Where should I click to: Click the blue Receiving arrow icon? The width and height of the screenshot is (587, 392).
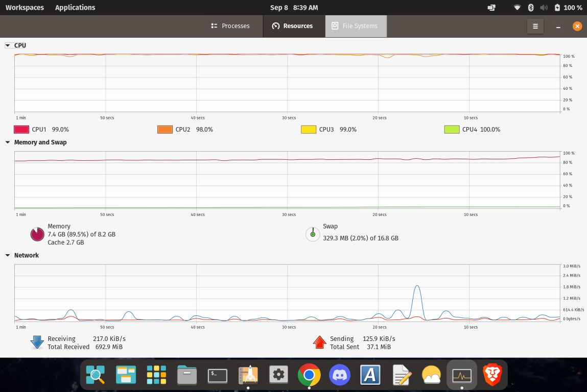[x=37, y=342]
